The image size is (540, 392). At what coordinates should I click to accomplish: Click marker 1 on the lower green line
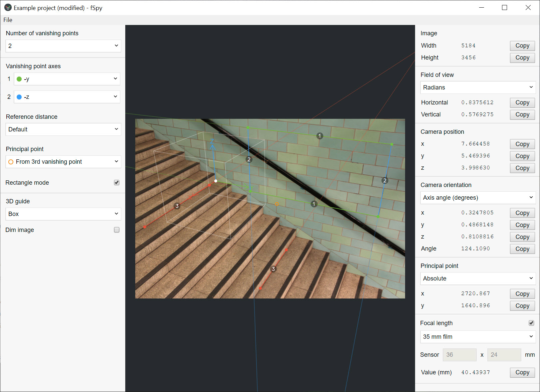[x=314, y=204]
